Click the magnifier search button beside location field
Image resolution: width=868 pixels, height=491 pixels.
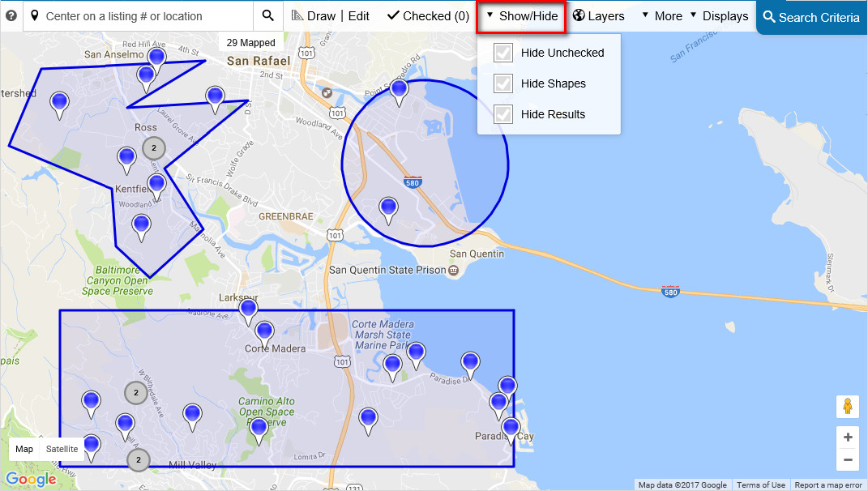(x=268, y=16)
